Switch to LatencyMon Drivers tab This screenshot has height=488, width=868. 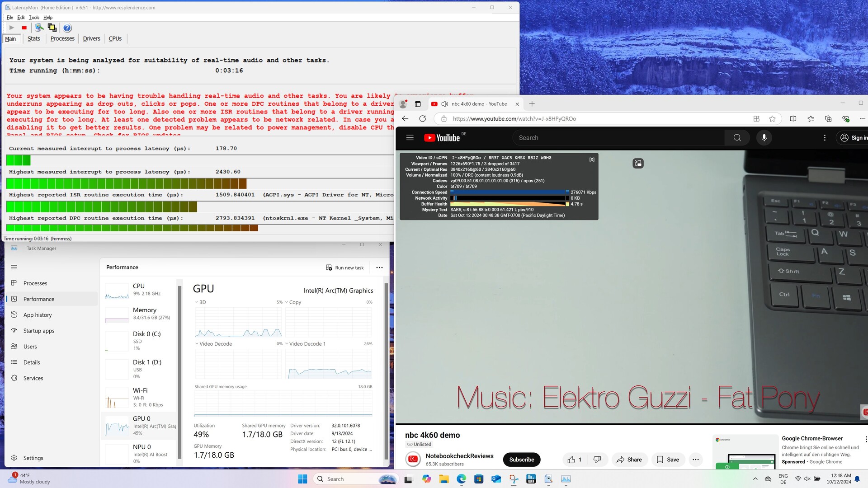pos(91,39)
